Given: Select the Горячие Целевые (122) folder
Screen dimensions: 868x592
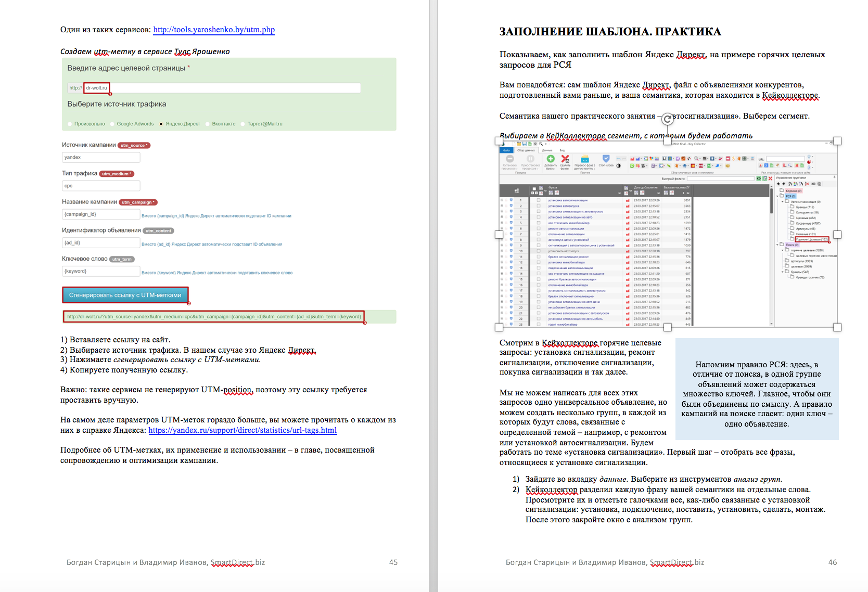Looking at the screenshot, I should click(812, 239).
